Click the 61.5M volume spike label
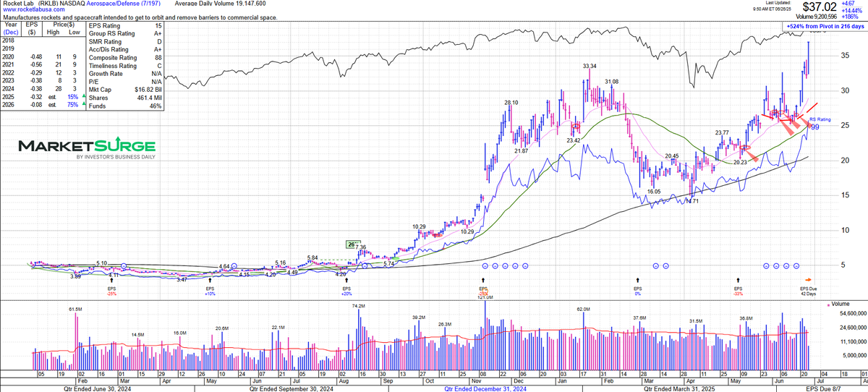This screenshot has height=392, width=868. (76, 309)
